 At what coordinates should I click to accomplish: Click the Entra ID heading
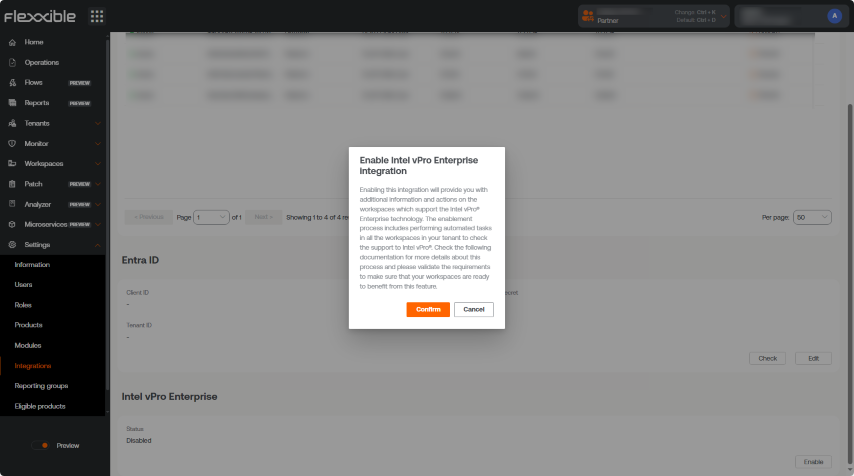point(140,260)
